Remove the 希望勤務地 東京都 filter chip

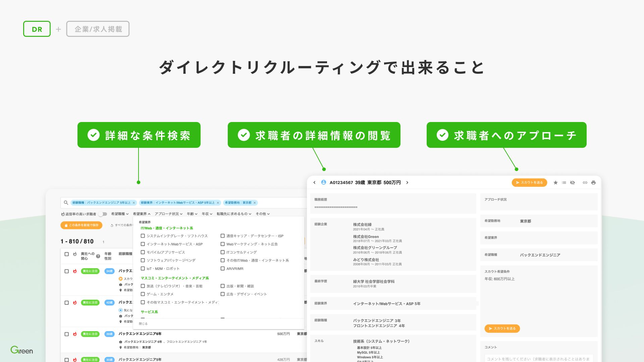[x=255, y=203]
